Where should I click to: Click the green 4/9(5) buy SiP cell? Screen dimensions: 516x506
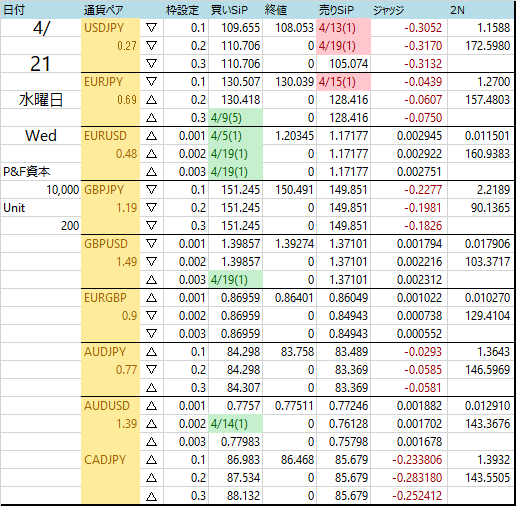236,118
